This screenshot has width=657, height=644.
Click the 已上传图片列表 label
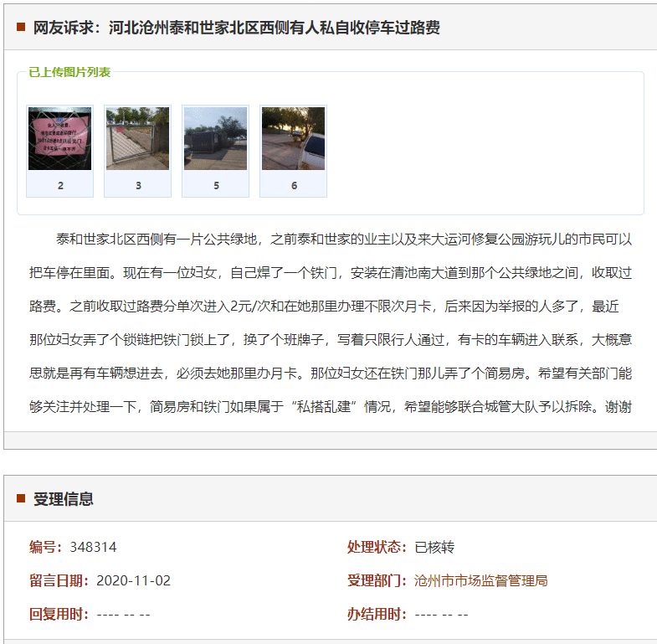[69, 72]
